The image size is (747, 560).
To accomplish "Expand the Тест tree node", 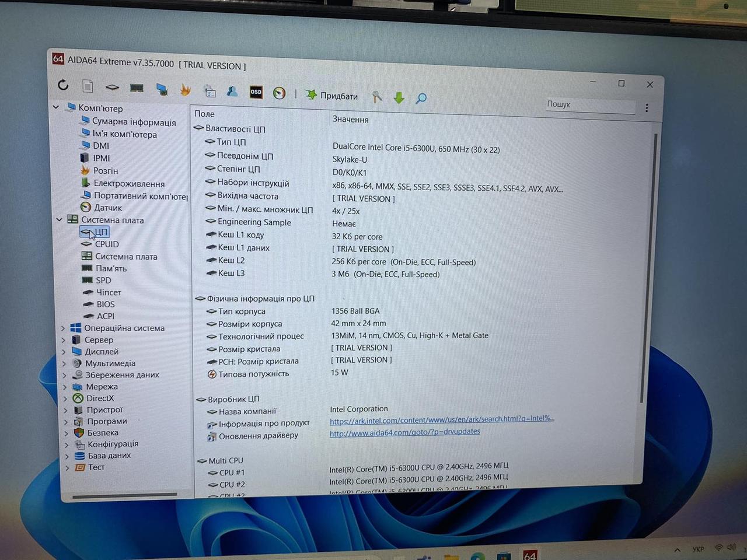I will coord(67,467).
